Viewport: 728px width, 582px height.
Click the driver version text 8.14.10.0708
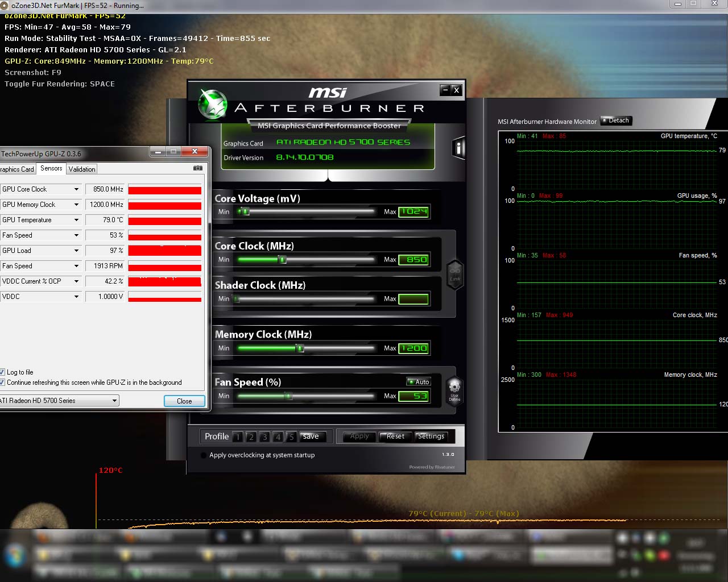point(305,157)
